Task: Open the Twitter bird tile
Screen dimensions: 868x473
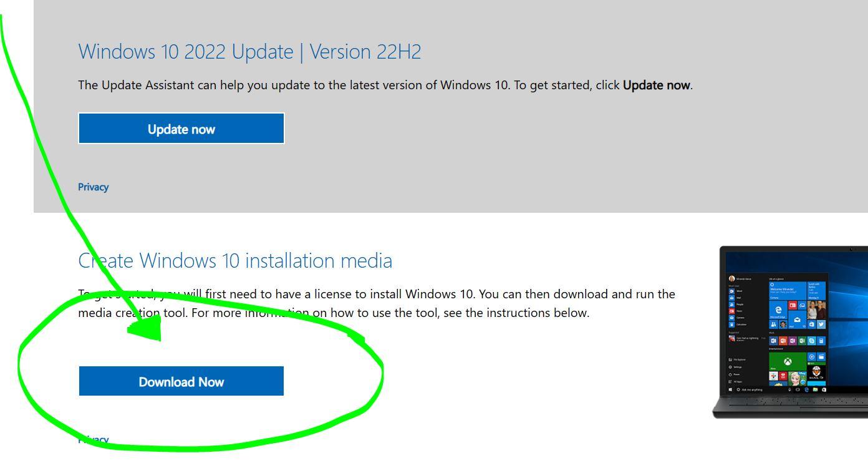Action: coord(822,324)
